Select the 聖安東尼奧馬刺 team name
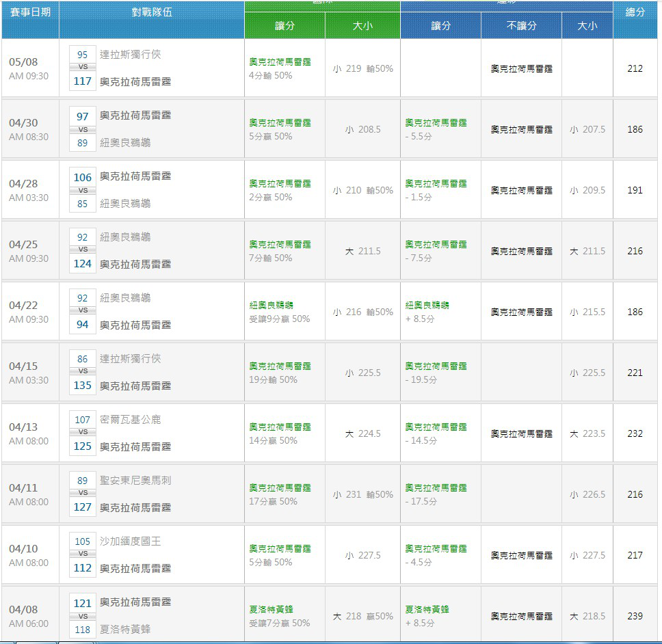Image resolution: width=662 pixels, height=644 pixels. pyautogui.click(x=135, y=480)
